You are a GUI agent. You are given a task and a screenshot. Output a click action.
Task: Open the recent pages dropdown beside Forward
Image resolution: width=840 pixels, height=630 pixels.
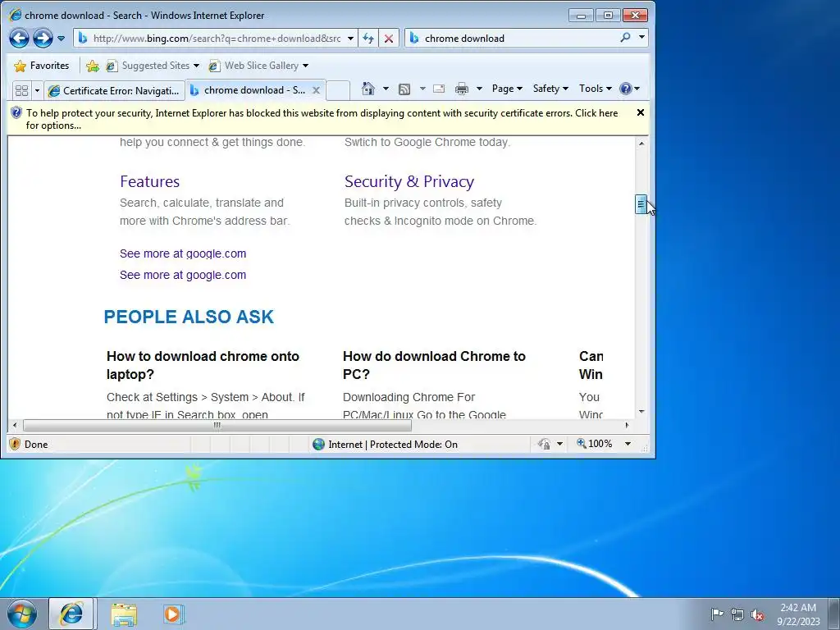tap(61, 39)
